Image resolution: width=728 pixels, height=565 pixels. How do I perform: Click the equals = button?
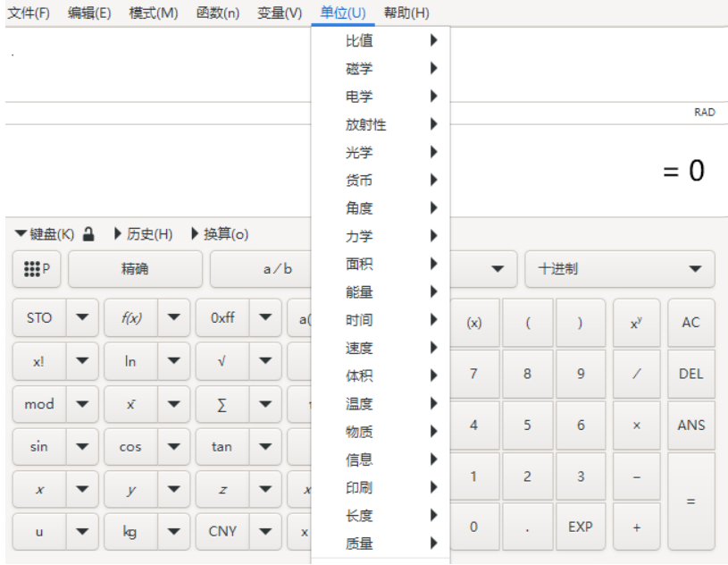pos(690,502)
